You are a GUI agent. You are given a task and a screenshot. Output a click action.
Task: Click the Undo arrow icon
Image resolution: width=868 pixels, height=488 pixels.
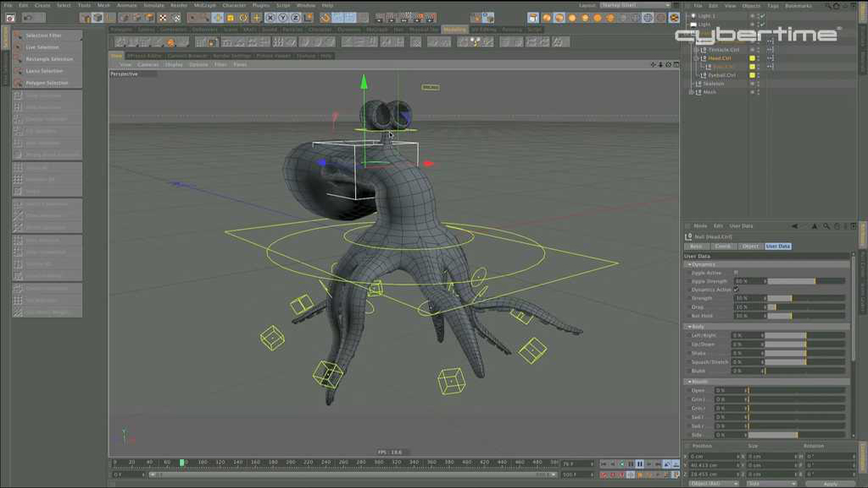pyautogui.click(x=8, y=17)
